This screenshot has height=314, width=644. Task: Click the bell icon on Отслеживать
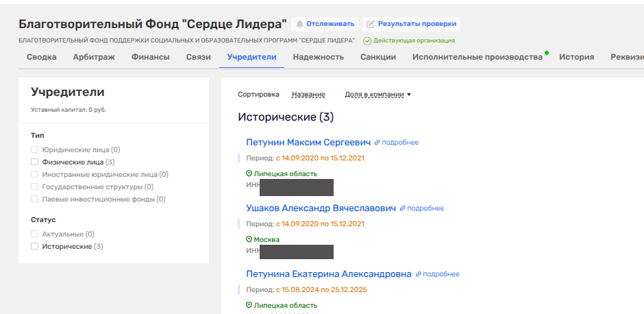point(300,24)
